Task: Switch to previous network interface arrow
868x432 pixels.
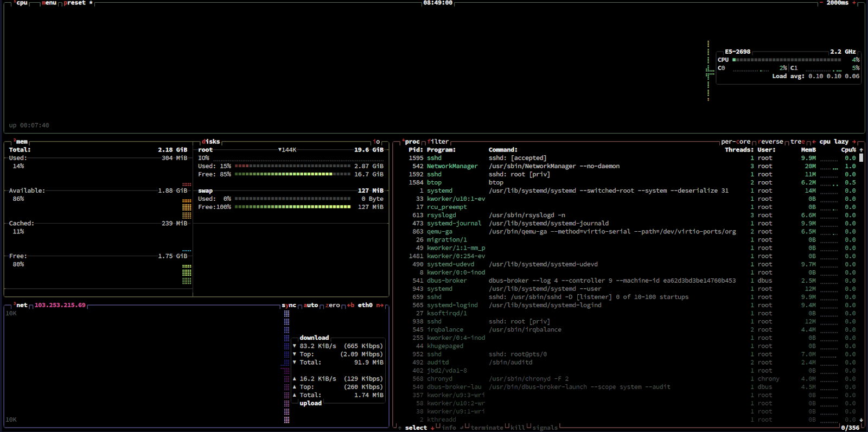Action: 350,305
